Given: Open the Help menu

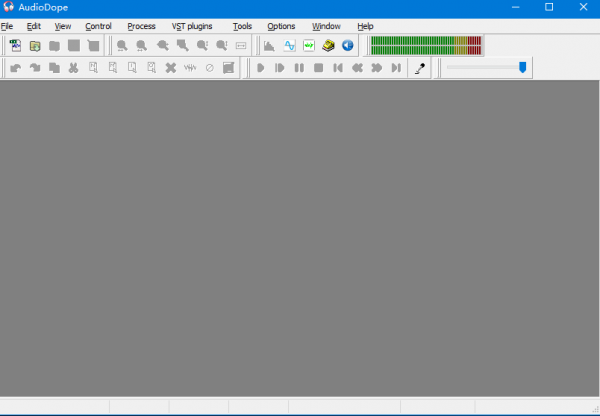Looking at the screenshot, I should [x=365, y=26].
